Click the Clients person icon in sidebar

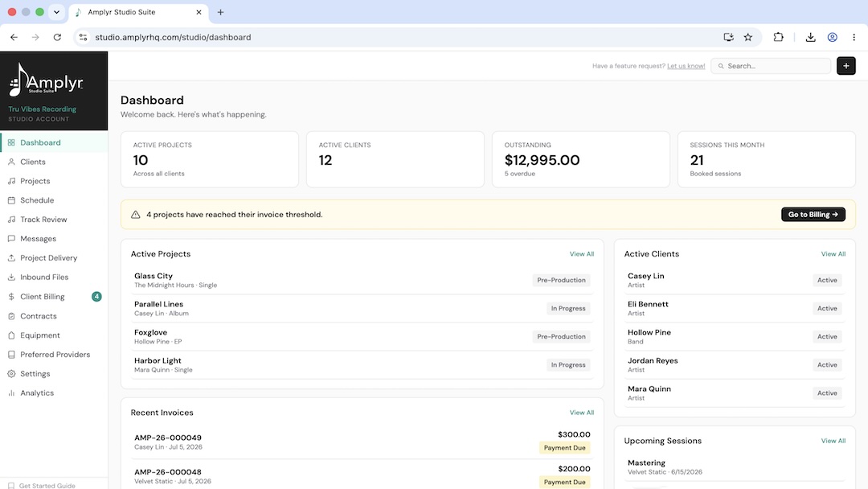coord(11,162)
